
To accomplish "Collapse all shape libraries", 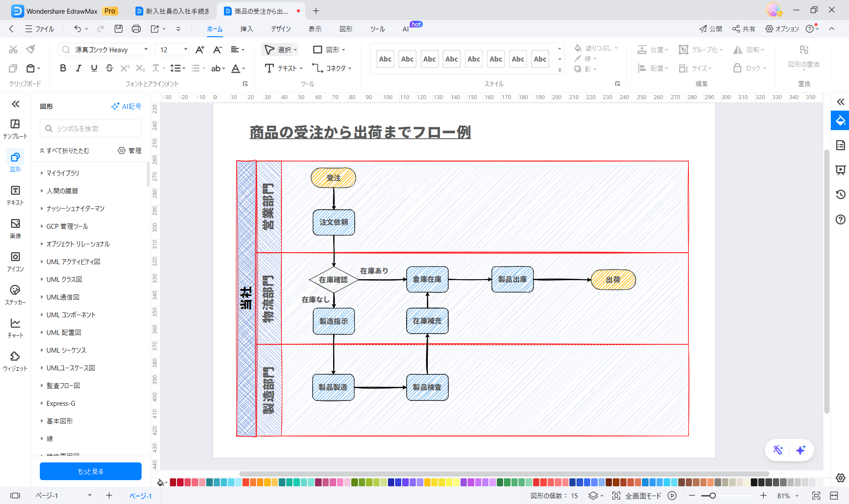I will click(64, 150).
